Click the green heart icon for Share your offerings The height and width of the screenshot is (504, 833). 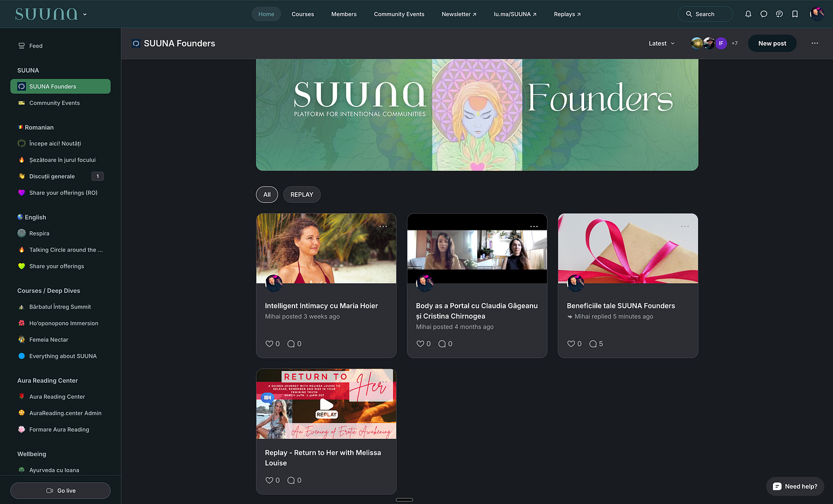click(x=22, y=266)
